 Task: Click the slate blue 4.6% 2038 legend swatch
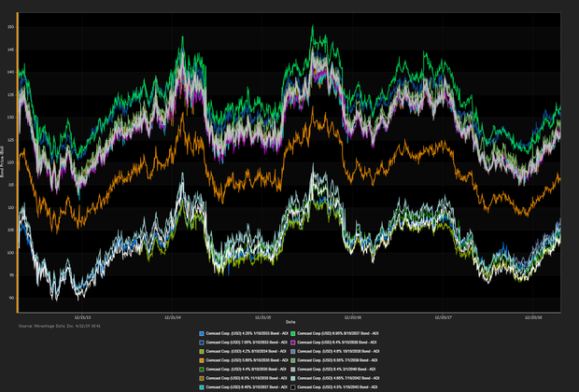tap(293, 351)
